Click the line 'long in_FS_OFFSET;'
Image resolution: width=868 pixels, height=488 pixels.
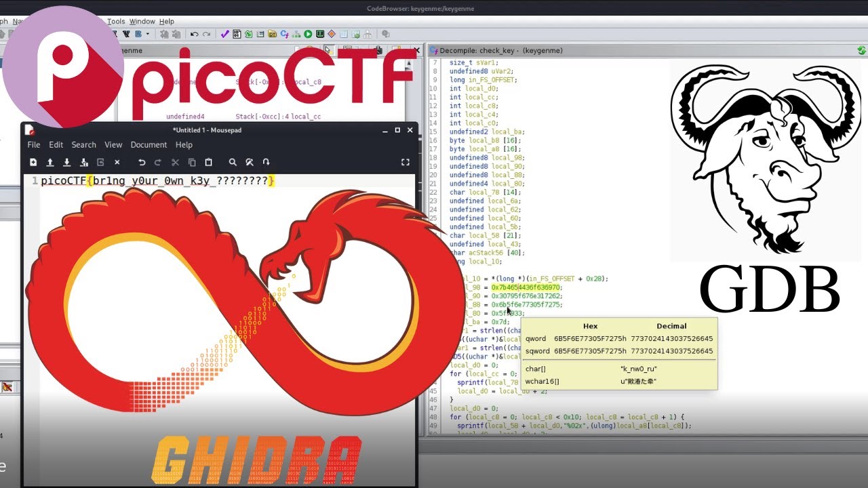[483, 80]
